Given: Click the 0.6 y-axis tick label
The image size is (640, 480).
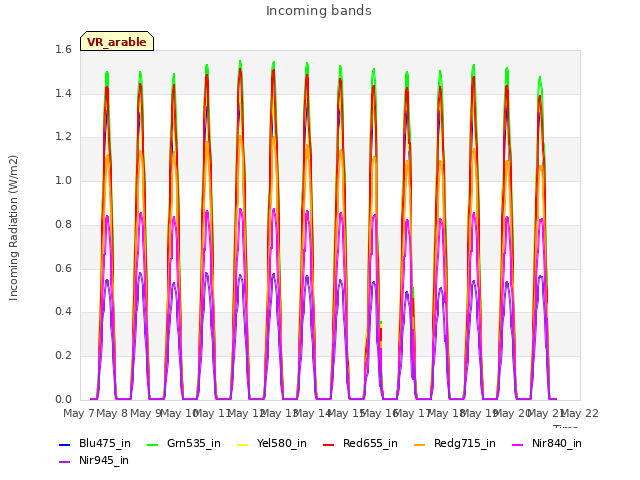Looking at the screenshot, I should [63, 268].
